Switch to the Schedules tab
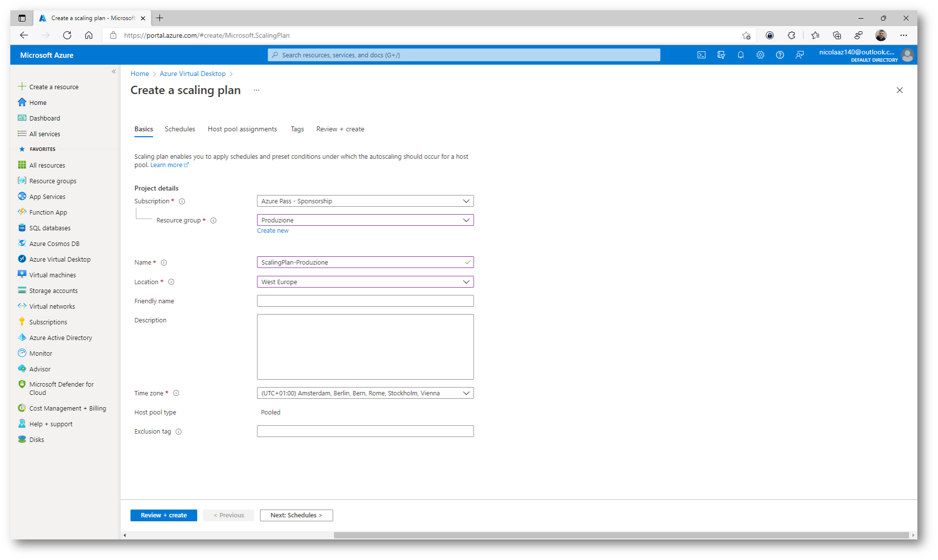 pyautogui.click(x=180, y=129)
